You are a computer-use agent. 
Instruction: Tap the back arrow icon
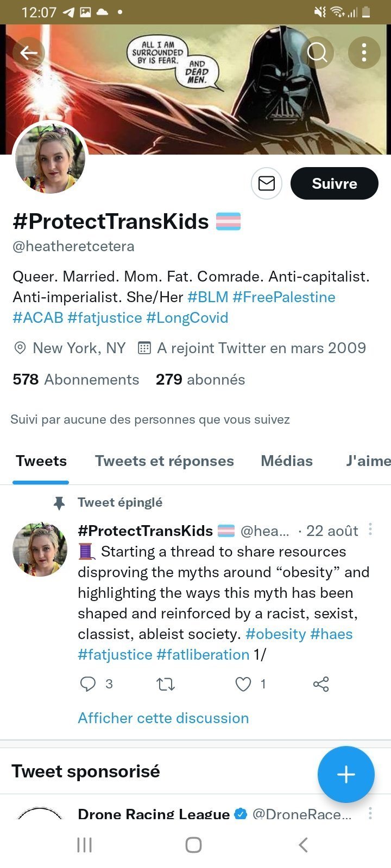pyautogui.click(x=29, y=53)
